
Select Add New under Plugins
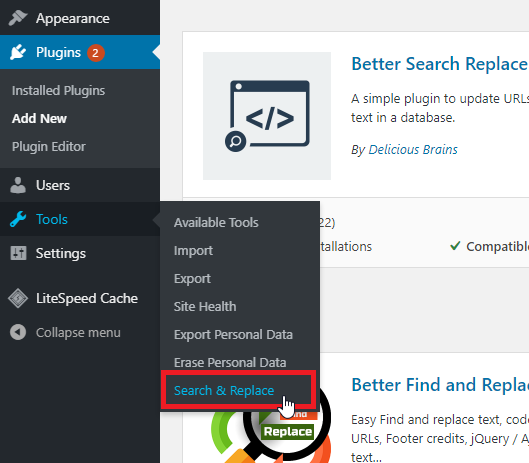(39, 118)
